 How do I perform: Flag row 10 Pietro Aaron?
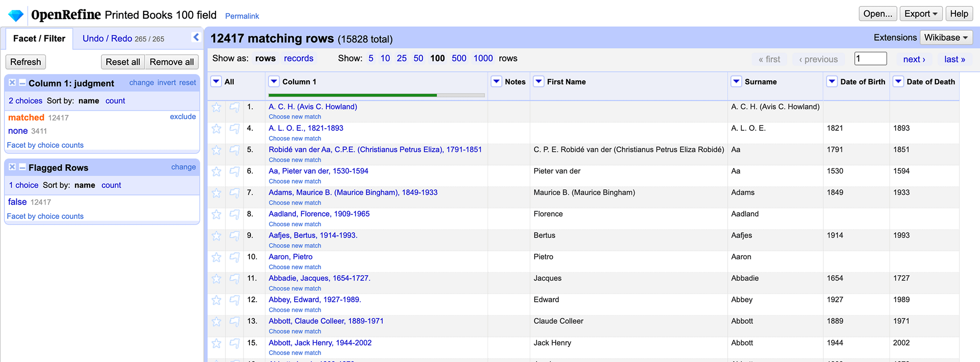[235, 258]
